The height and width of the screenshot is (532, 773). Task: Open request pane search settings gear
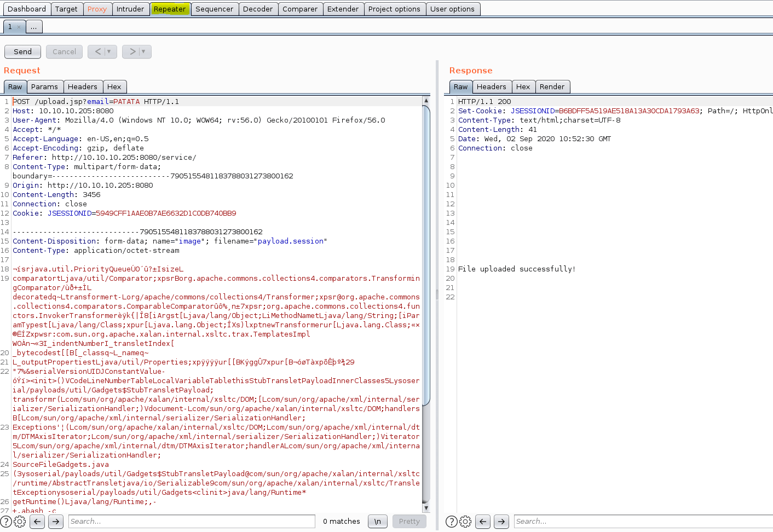20,522
